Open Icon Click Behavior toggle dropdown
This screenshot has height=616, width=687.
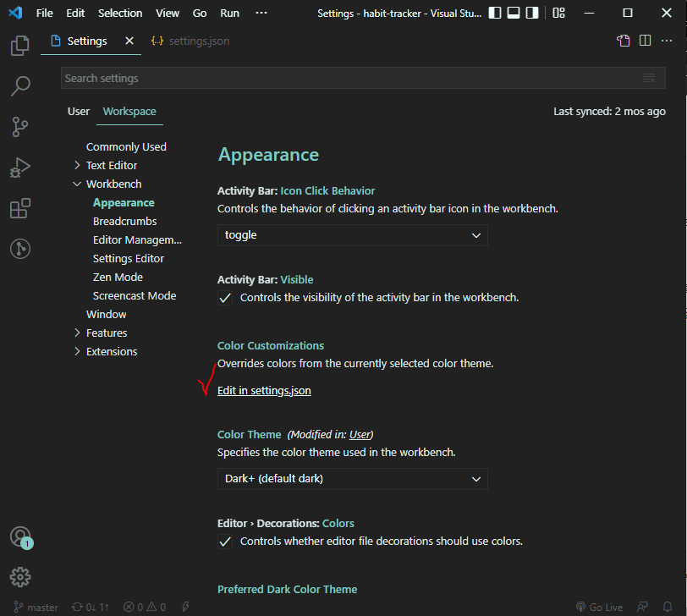[x=352, y=235]
